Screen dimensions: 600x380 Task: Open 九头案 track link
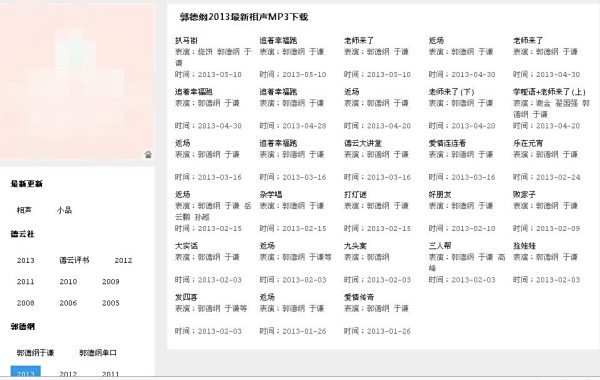click(x=355, y=246)
